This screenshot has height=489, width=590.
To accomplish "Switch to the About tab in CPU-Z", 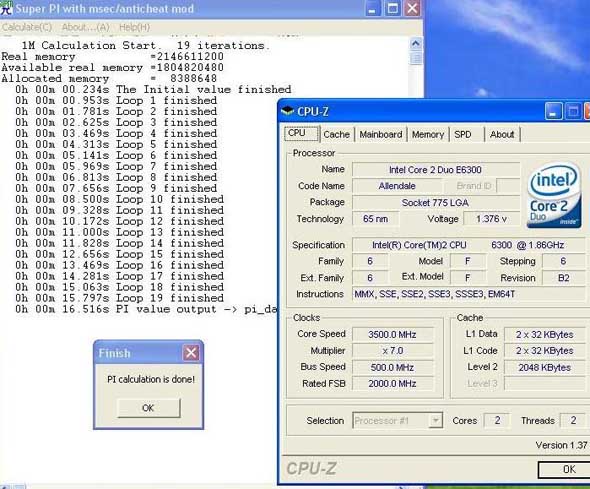I will [502, 134].
